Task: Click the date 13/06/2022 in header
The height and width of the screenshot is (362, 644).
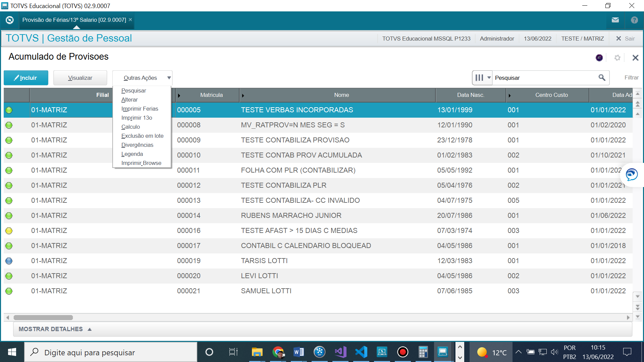Action: pos(537,39)
